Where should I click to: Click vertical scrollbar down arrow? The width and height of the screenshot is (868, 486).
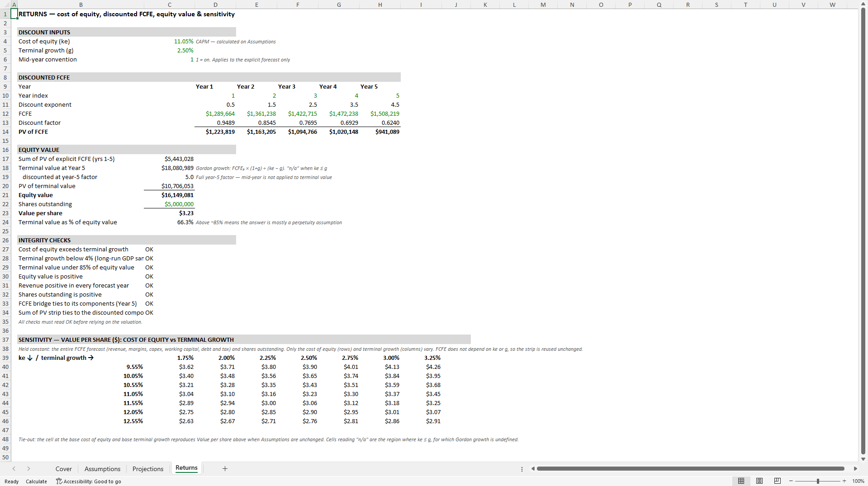[x=863, y=459]
